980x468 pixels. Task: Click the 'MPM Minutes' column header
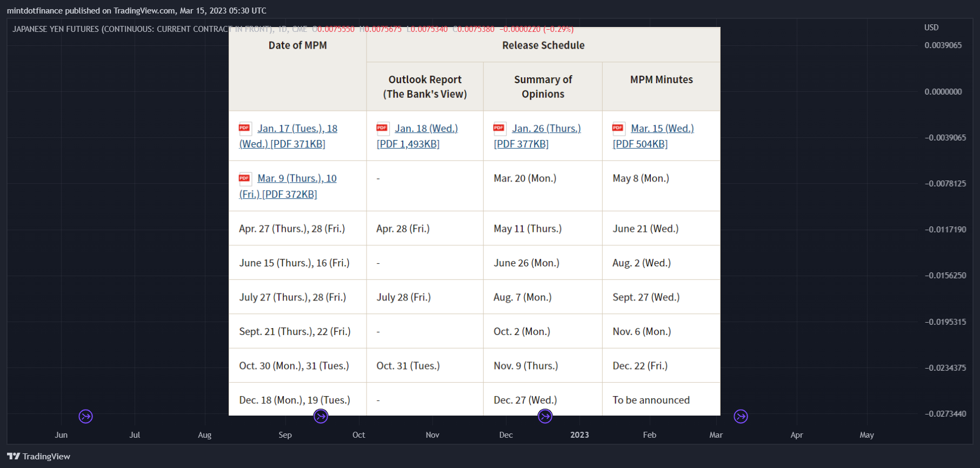662,79
